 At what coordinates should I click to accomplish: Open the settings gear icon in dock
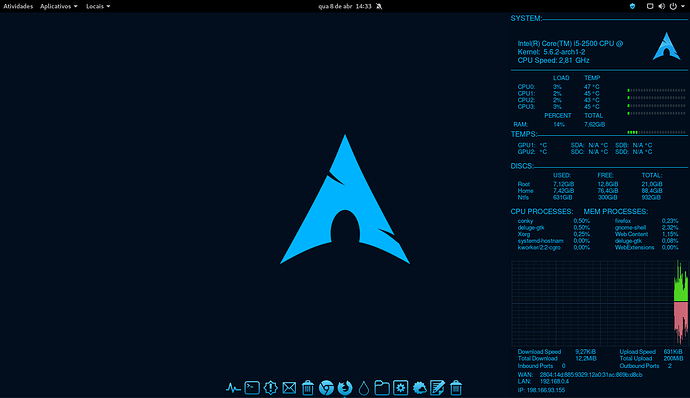click(400, 387)
